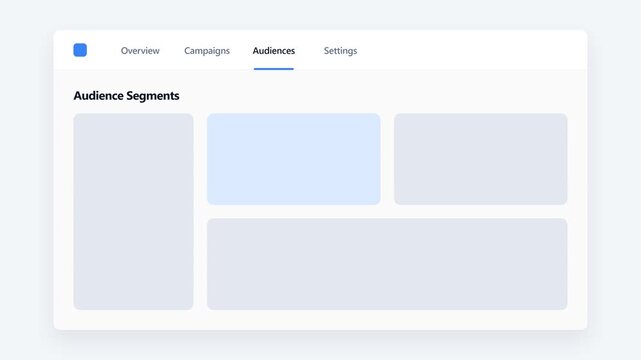Screen dimensions: 641x360
Task: Select the Audiences tab
Action: (x=273, y=51)
